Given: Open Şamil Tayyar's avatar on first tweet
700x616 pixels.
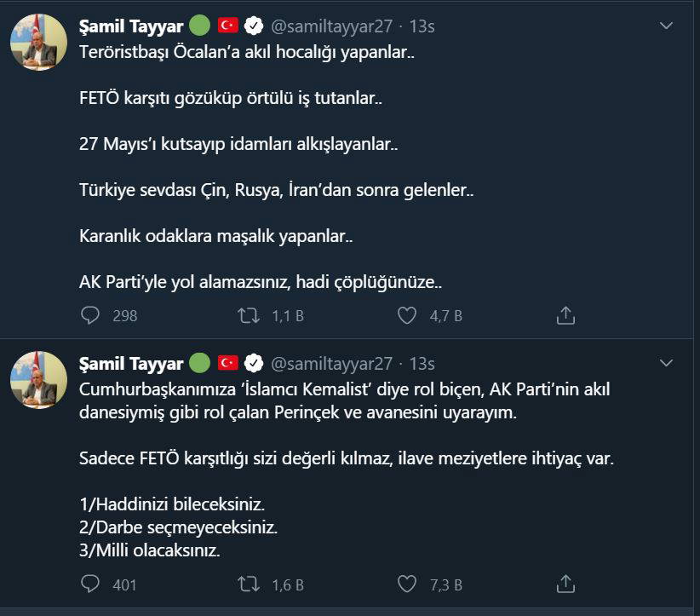Looking at the screenshot, I should click(x=39, y=43).
